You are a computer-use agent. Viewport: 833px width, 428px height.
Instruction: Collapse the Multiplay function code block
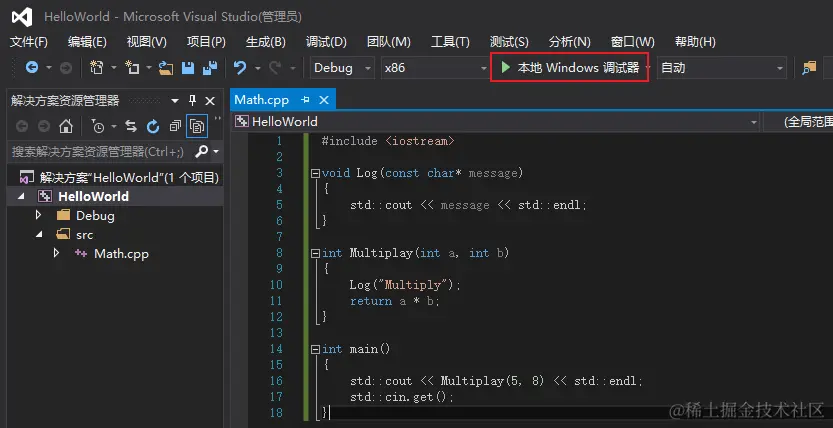(316, 253)
